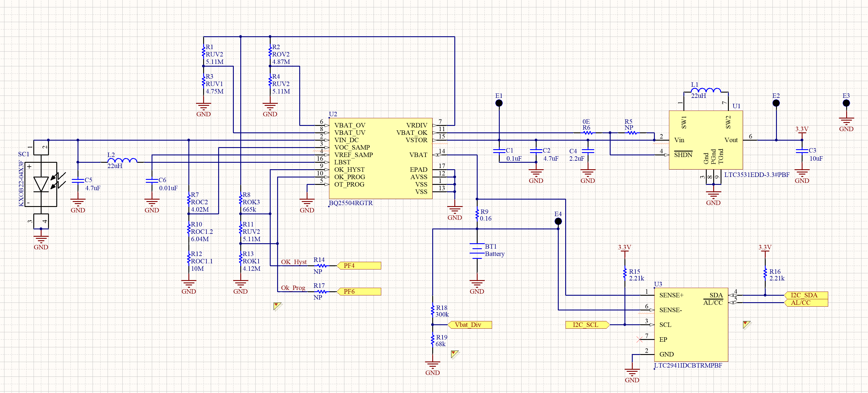868x393 pixels.
Task: Select capacitor C4 2.2uF symbol
Action: pos(588,151)
